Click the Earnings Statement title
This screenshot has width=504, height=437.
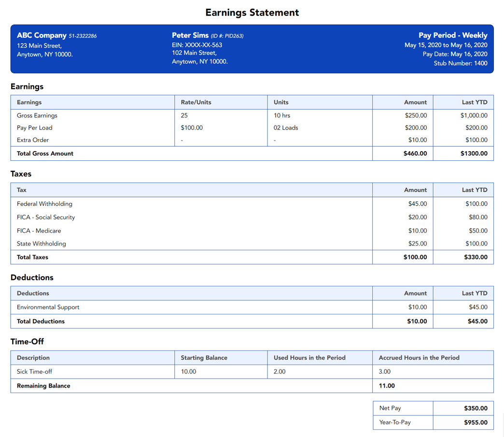point(252,13)
